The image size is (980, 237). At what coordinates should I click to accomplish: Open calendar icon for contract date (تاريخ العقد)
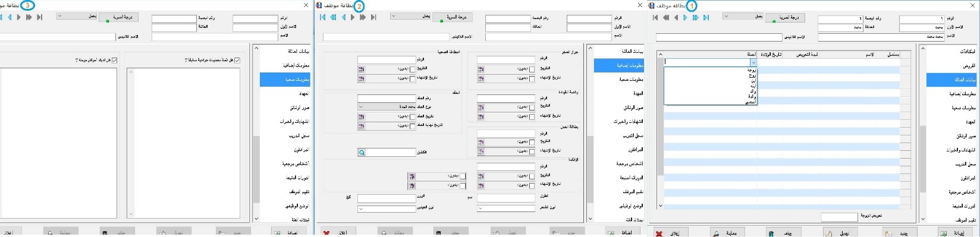(361, 116)
